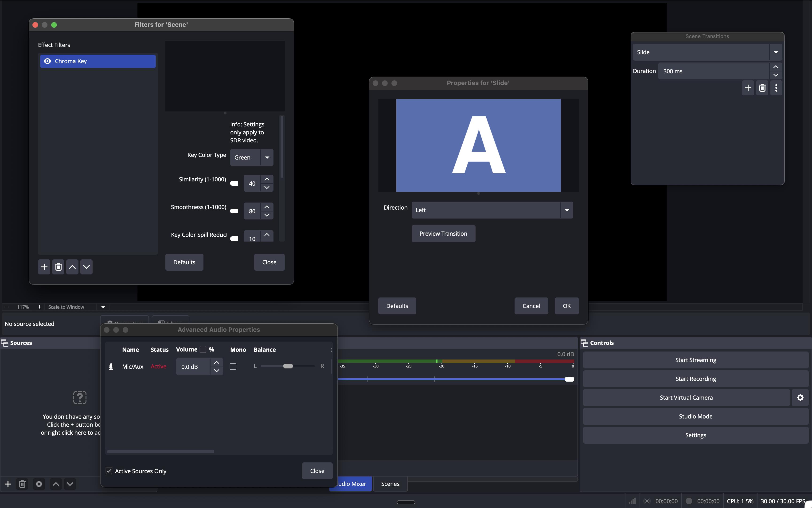Toggle Volume percent checkbox
This screenshot has width=812, height=508.
(203, 349)
